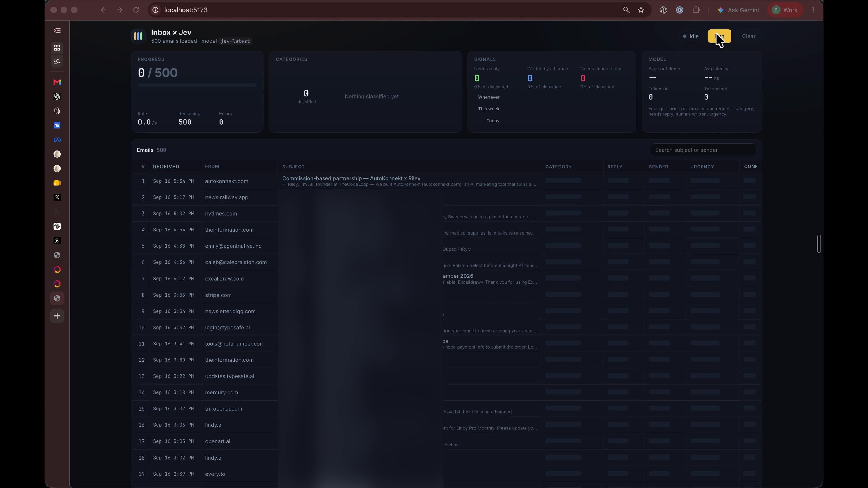Select the stripe.com email row
The width and height of the screenshot is (868, 488).
point(446,295)
